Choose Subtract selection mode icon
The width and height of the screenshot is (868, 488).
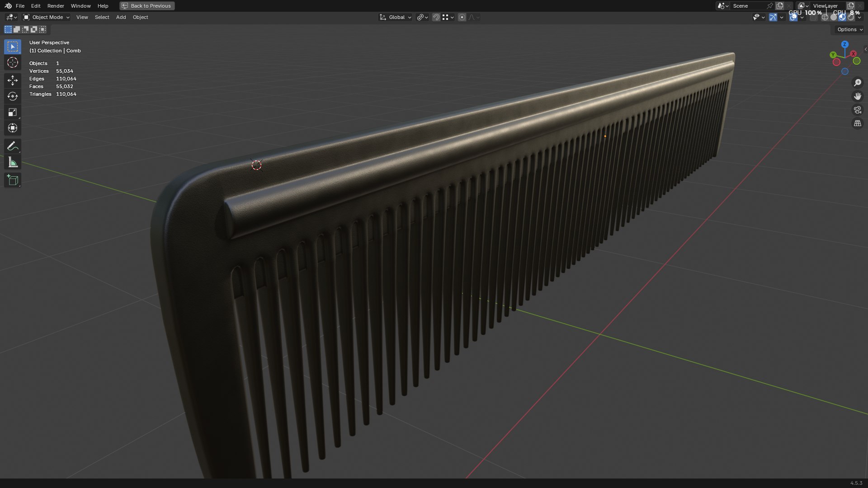click(25, 29)
